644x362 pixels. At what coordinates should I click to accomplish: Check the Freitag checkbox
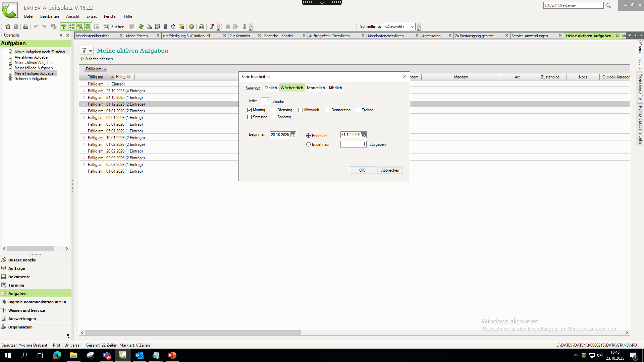click(x=358, y=110)
